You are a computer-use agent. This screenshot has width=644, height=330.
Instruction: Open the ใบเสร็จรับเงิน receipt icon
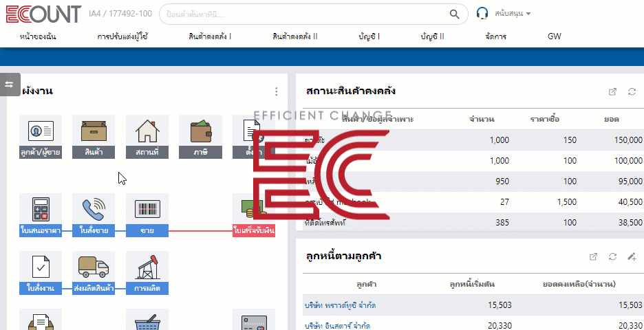[x=254, y=215]
